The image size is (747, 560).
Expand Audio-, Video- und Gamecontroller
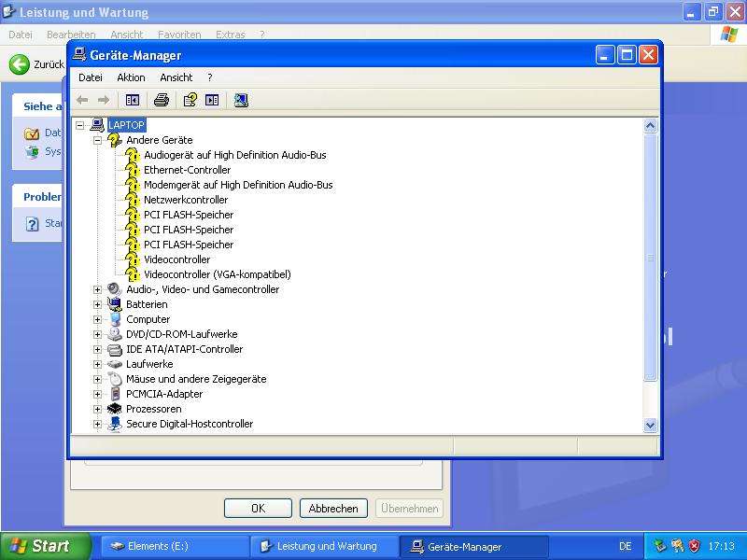point(98,289)
